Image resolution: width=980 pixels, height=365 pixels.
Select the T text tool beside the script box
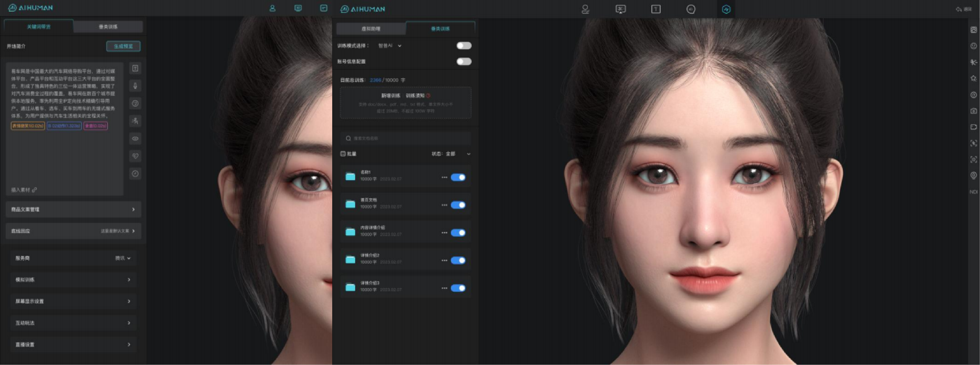coord(135,68)
